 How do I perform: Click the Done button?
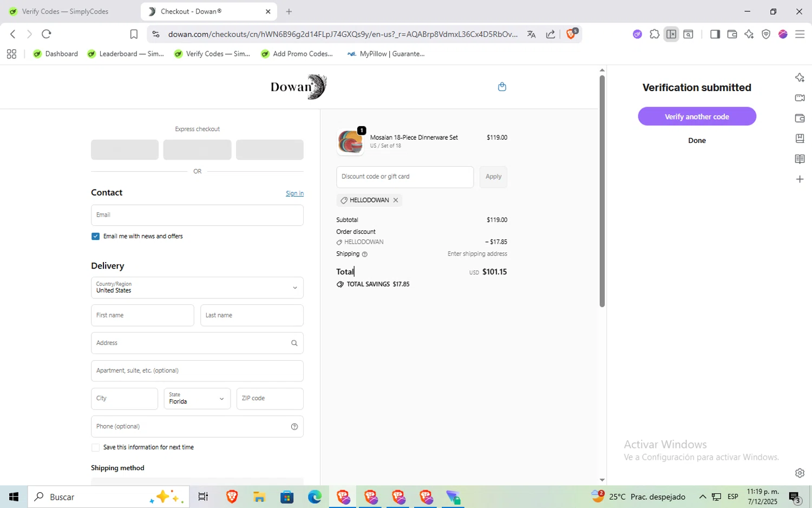pos(697,140)
